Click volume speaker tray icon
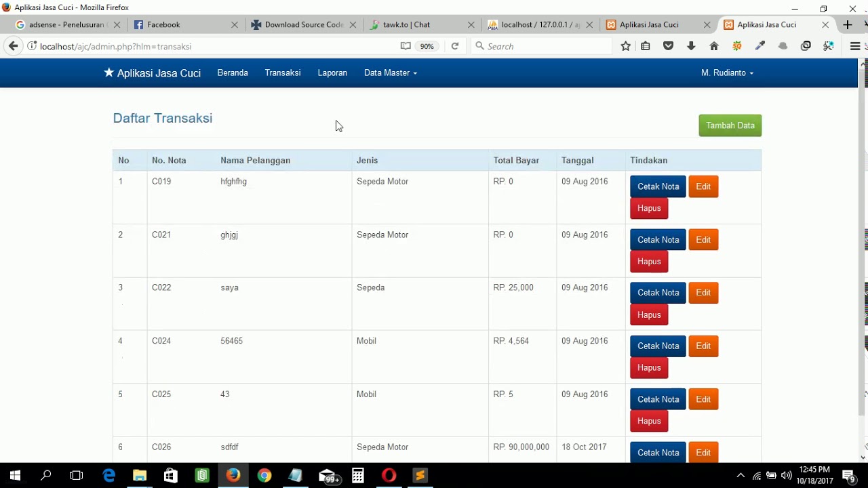 click(787, 475)
